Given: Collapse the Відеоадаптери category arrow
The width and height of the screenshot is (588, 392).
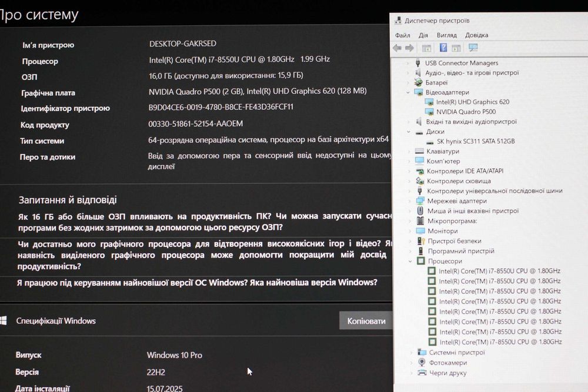Looking at the screenshot, I should (408, 92).
